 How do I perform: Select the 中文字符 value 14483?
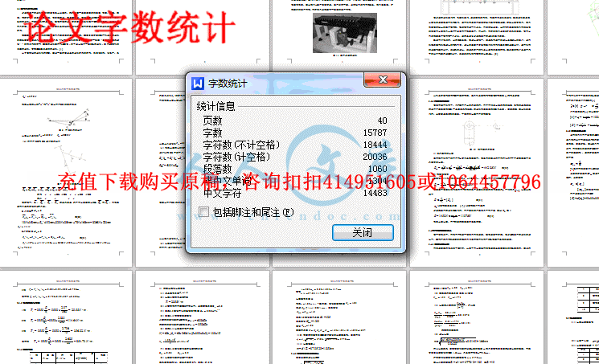[x=375, y=193]
